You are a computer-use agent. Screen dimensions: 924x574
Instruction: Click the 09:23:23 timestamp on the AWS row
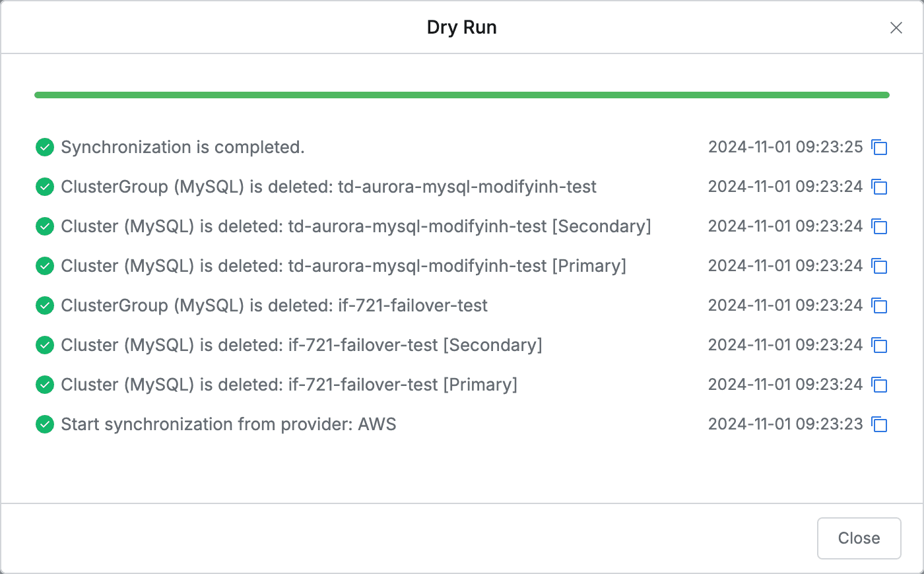785,424
